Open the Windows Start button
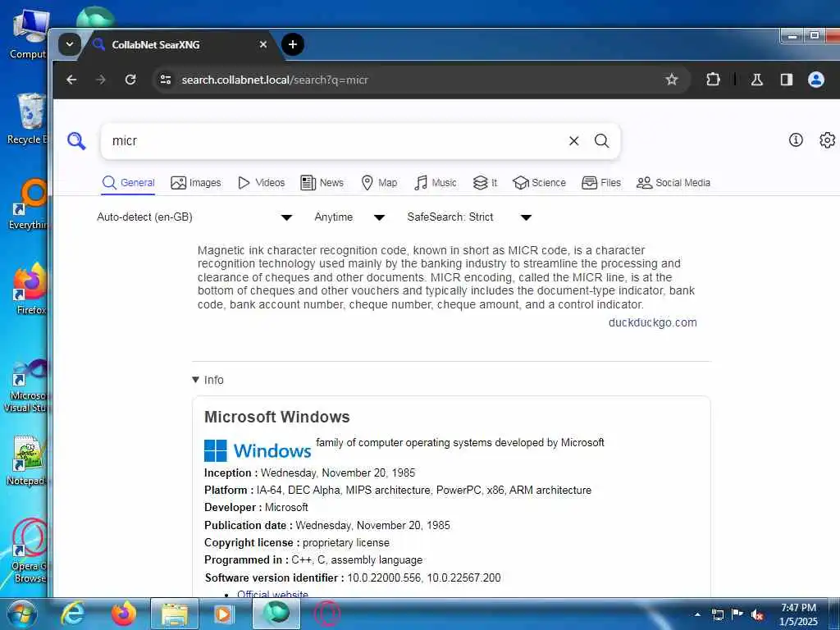 (x=21, y=614)
